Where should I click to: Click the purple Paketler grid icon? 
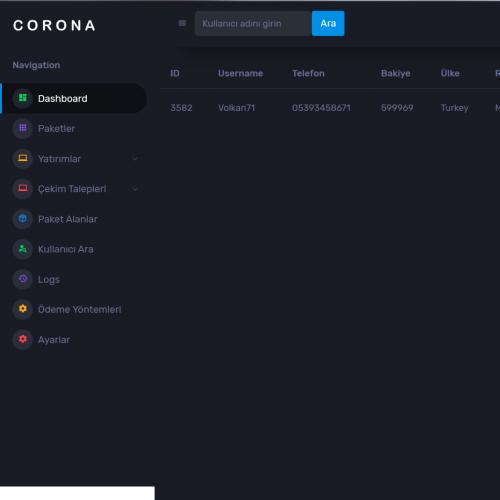(23, 128)
